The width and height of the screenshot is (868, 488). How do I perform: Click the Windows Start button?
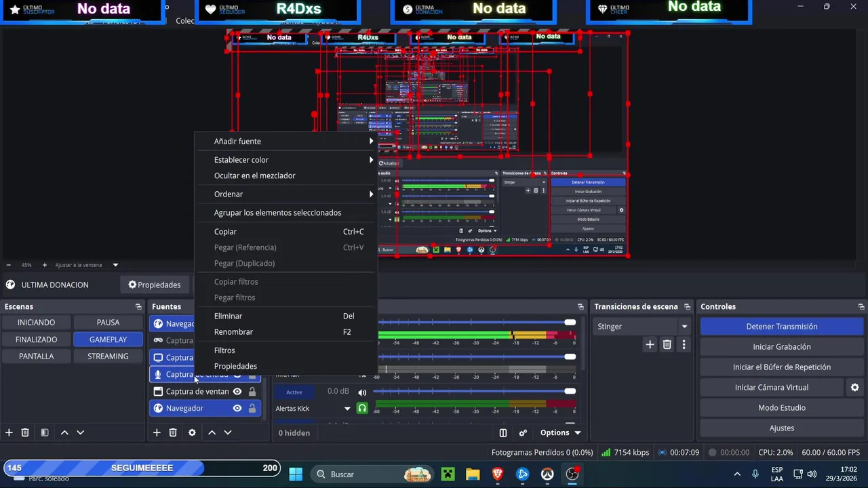tap(296, 474)
